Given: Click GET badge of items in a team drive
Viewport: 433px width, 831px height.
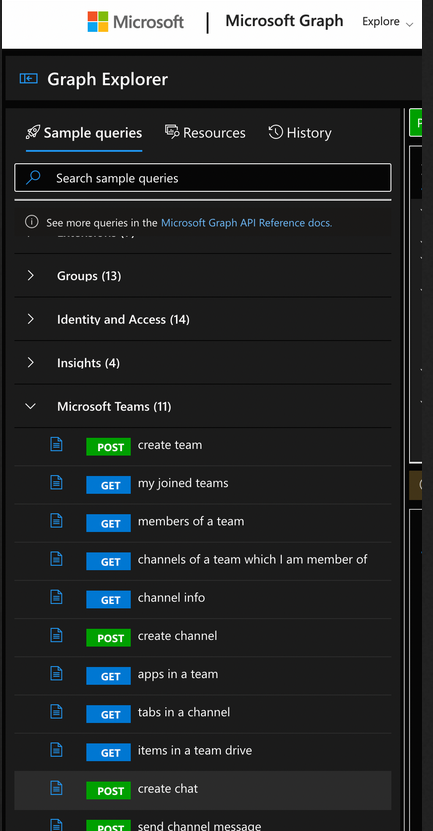Looking at the screenshot, I should 109,752.
